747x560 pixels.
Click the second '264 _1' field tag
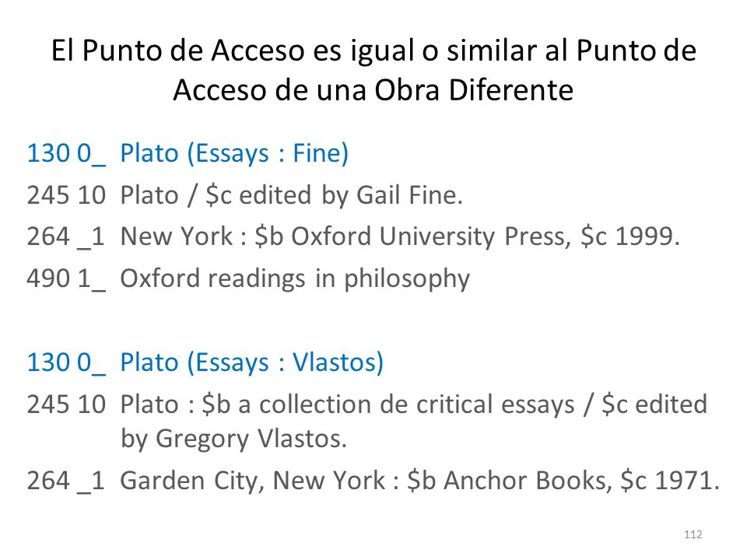(x=66, y=481)
